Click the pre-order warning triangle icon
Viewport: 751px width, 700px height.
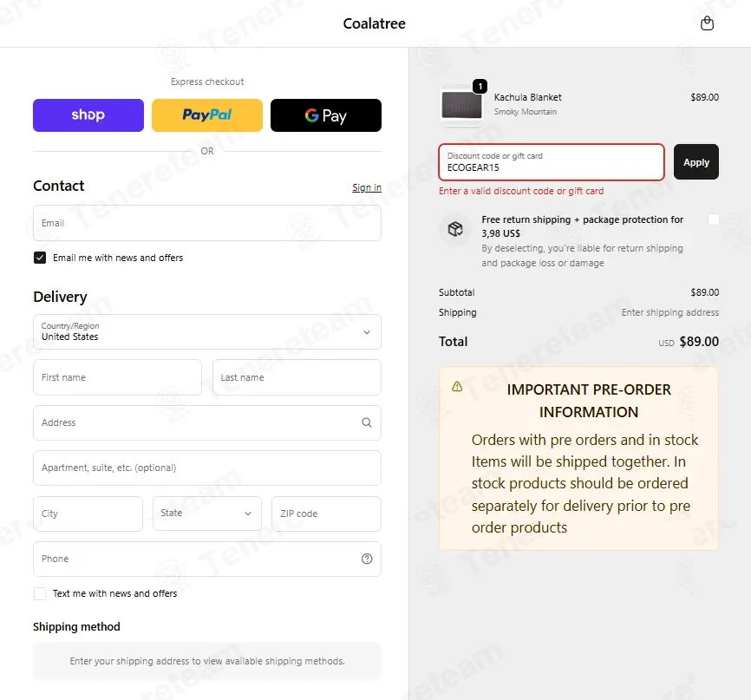pos(457,386)
